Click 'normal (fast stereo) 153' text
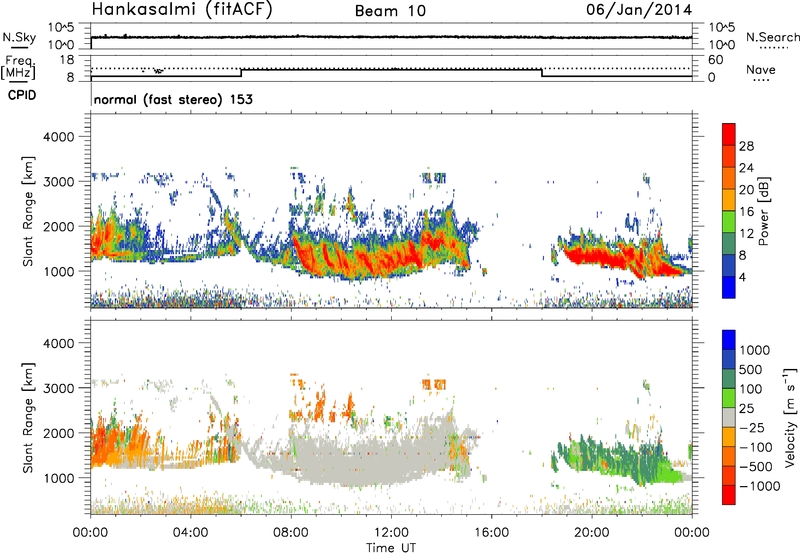The height and width of the screenshot is (554, 800). [x=173, y=99]
